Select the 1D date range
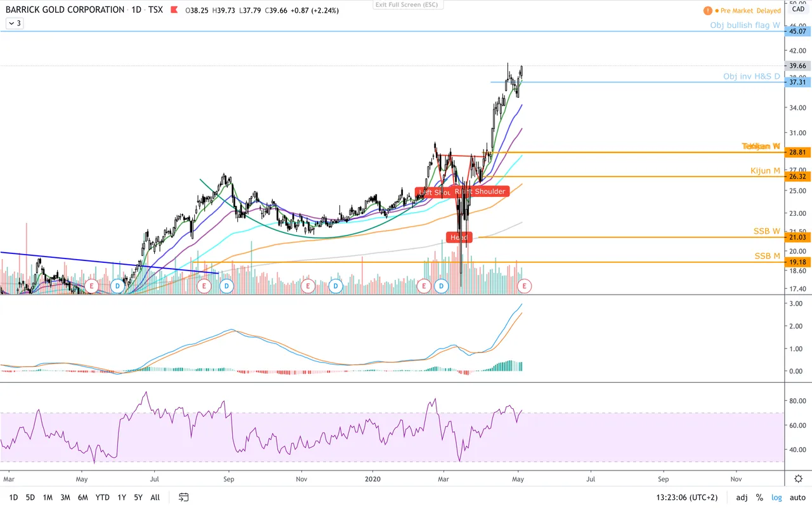The width and height of the screenshot is (812, 508). click(13, 497)
